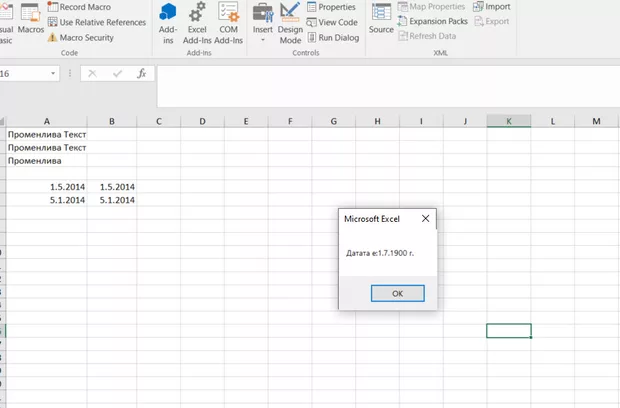Image resolution: width=620 pixels, height=408 pixels.
Task: Click Import in XML group
Action: point(491,6)
